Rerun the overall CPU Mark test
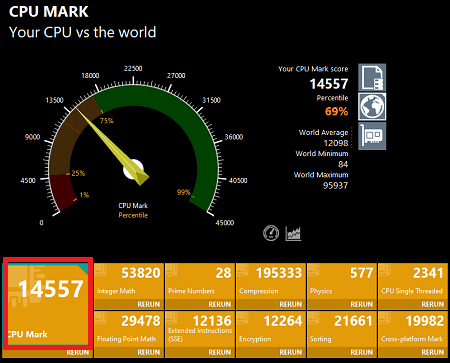Screen dimensions: 450x363 [x=77, y=353]
